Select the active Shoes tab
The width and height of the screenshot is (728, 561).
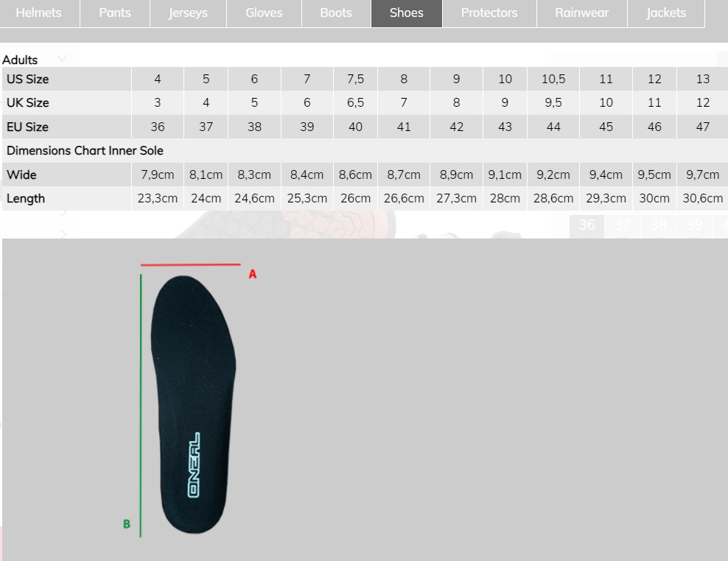pyautogui.click(x=407, y=13)
